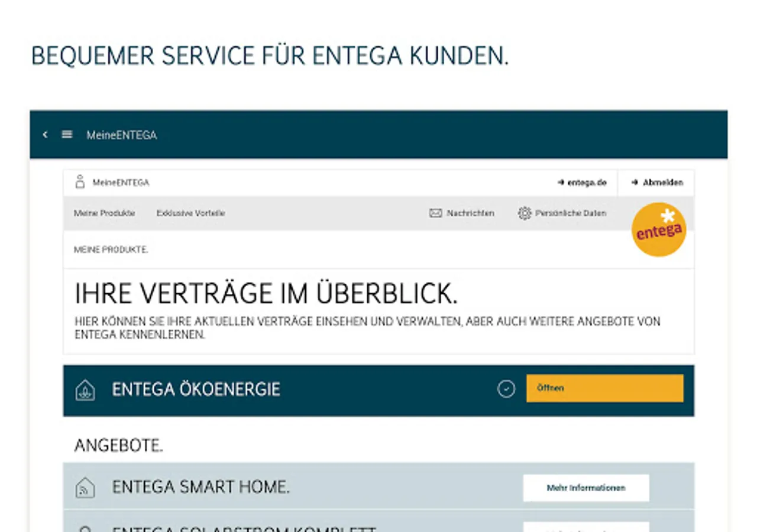Click the Meine Produkte breadcrumb text
The width and height of the screenshot is (757, 532).
(111, 250)
